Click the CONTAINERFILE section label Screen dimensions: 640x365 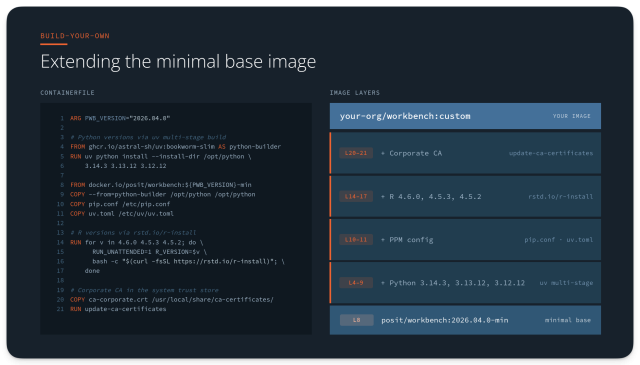tap(67, 93)
